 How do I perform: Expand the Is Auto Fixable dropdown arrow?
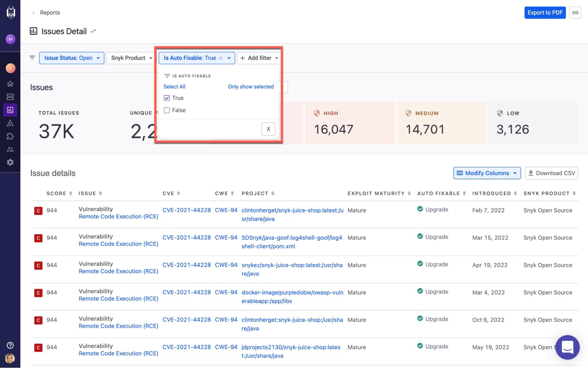(229, 58)
